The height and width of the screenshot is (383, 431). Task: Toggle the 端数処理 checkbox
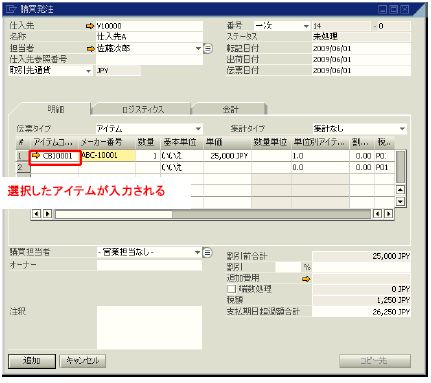[x=231, y=289]
